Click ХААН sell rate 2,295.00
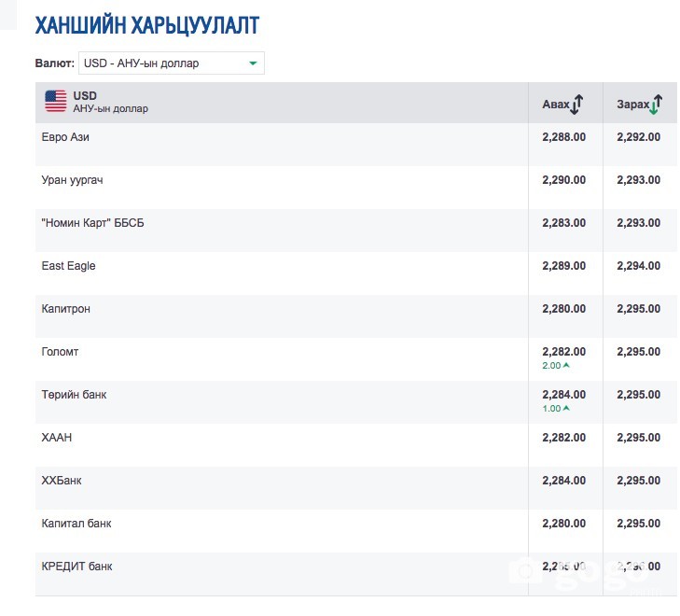 tap(639, 438)
